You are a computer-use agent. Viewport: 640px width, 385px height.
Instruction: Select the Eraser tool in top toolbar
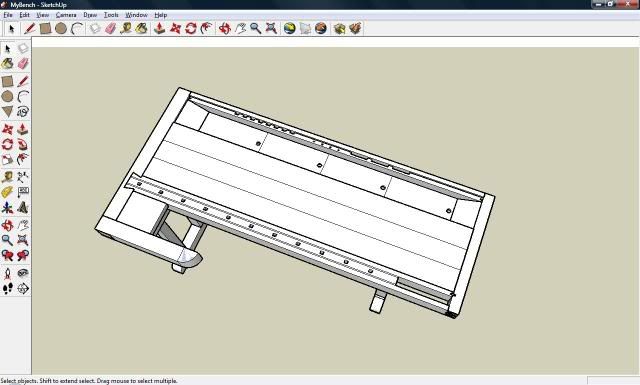pos(111,29)
